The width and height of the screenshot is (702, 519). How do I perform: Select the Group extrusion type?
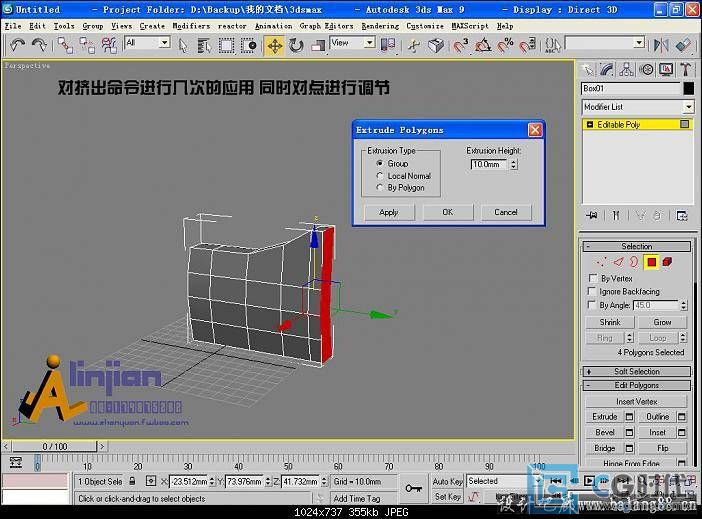380,163
